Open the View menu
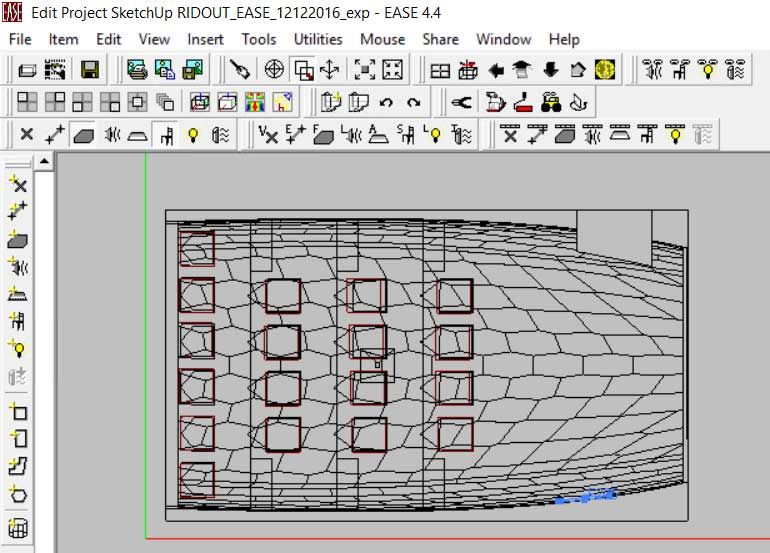 tap(154, 39)
